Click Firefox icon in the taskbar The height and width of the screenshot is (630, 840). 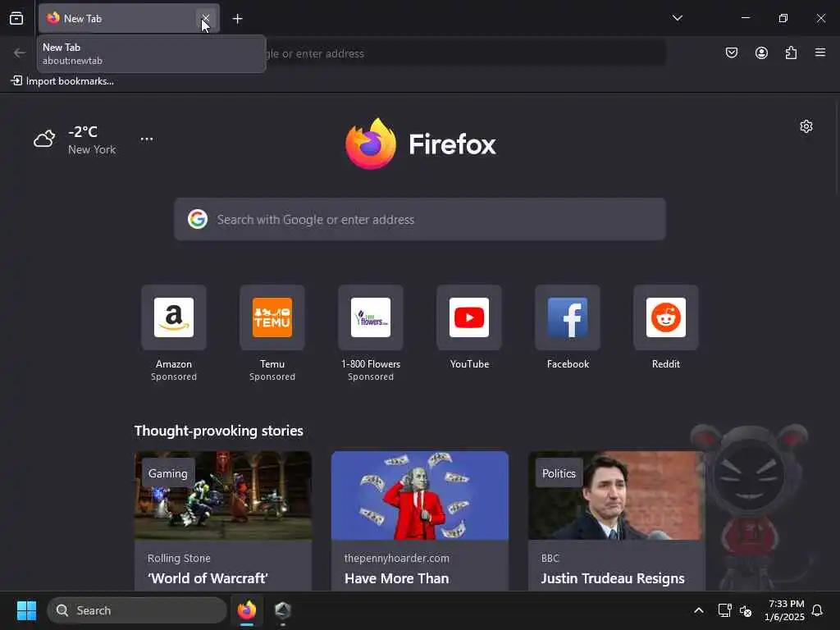tap(247, 610)
